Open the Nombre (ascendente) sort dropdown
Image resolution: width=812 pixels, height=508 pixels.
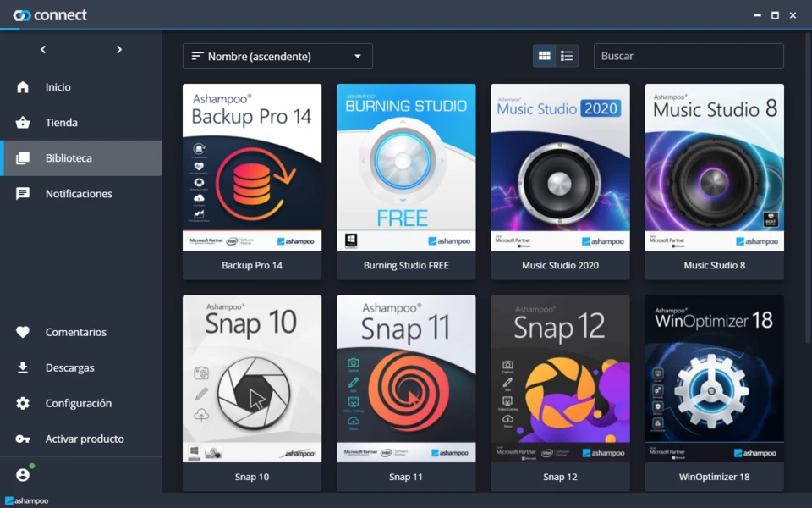(277, 56)
